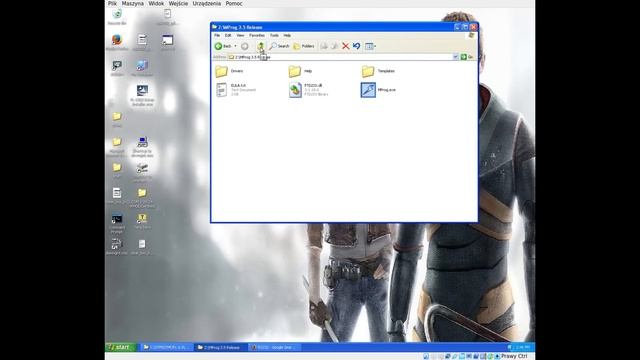This screenshot has height=360, width=640.
Task: Open the Search pane
Action: [x=279, y=46]
